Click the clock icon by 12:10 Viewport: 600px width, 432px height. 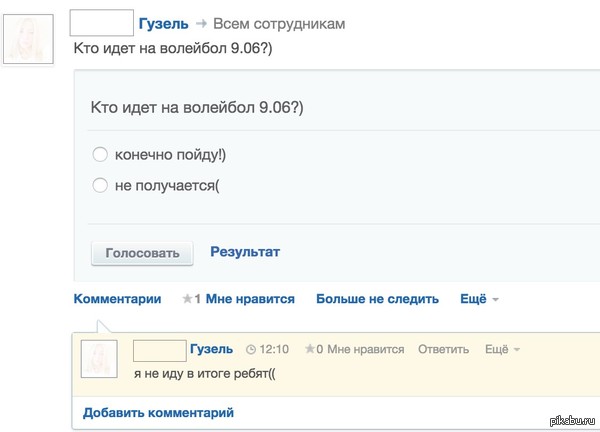251,350
